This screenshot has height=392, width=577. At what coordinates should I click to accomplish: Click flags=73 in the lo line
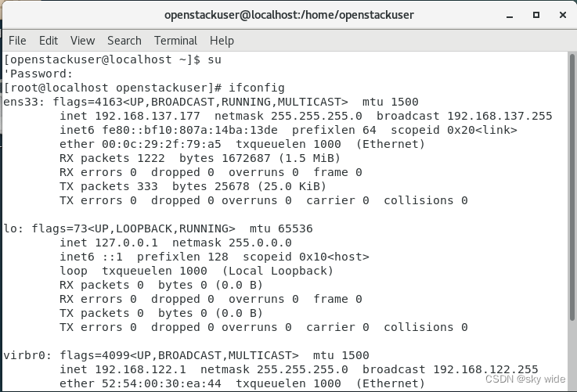coord(60,228)
